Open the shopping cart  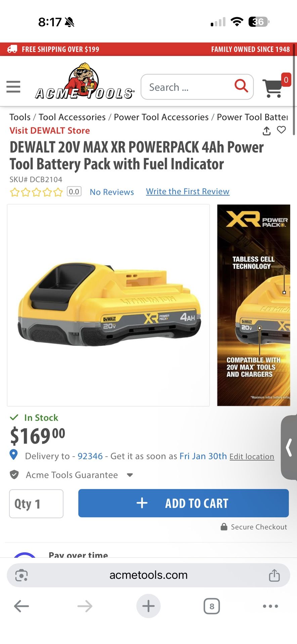tap(273, 88)
